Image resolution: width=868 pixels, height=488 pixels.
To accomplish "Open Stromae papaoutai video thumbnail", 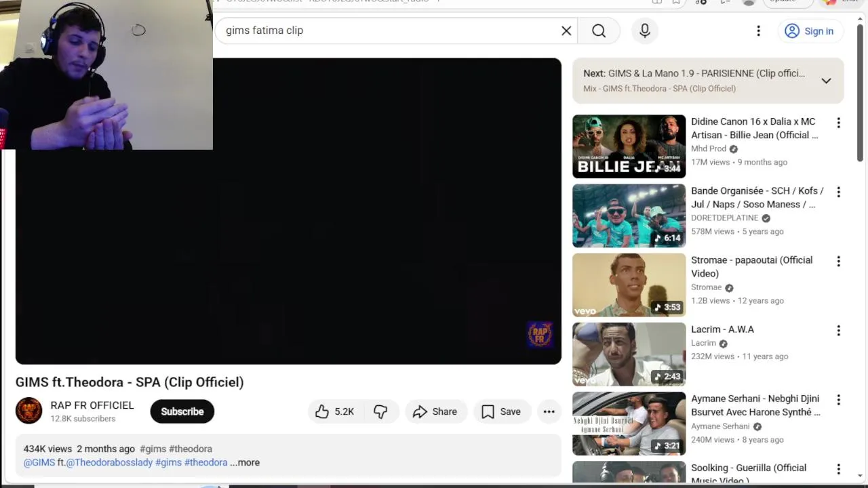I will click(x=629, y=285).
